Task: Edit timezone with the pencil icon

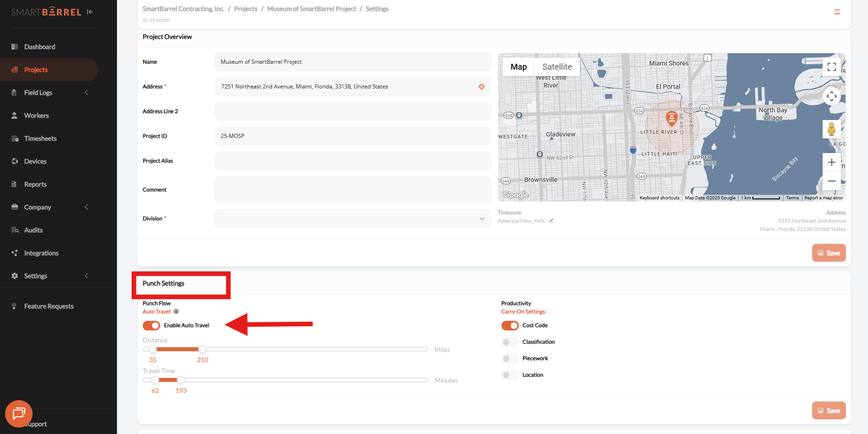Action: [551, 221]
